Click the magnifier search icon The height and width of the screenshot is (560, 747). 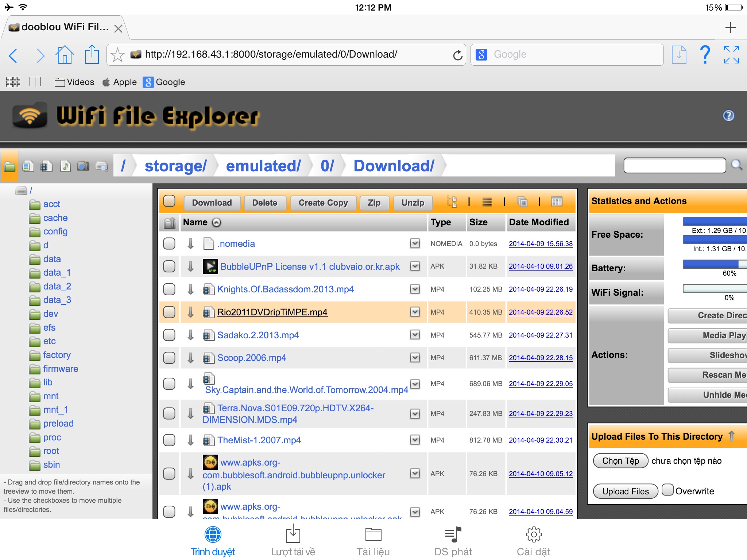(x=736, y=165)
